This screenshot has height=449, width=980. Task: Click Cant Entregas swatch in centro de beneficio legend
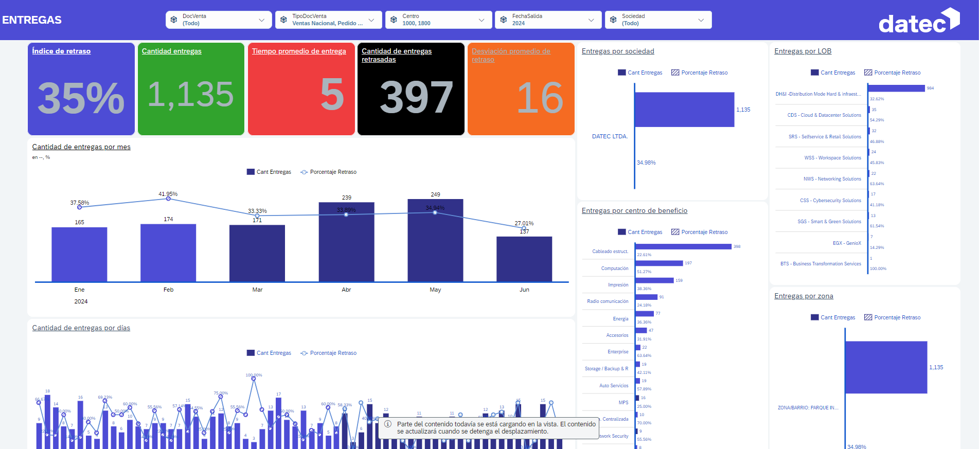[621, 232]
